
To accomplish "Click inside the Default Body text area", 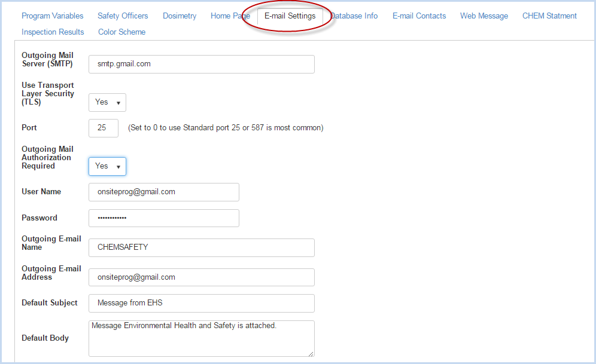I will (x=202, y=338).
